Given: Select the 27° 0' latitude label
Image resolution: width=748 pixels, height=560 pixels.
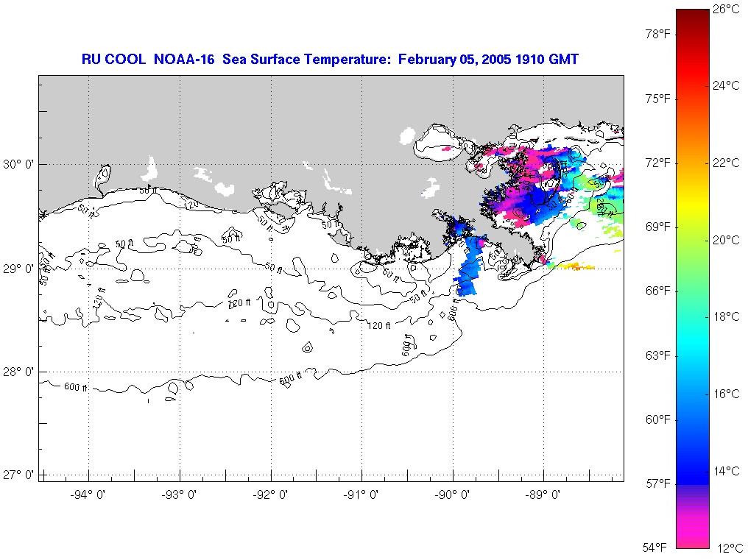Looking at the screenshot, I should tap(18, 475).
